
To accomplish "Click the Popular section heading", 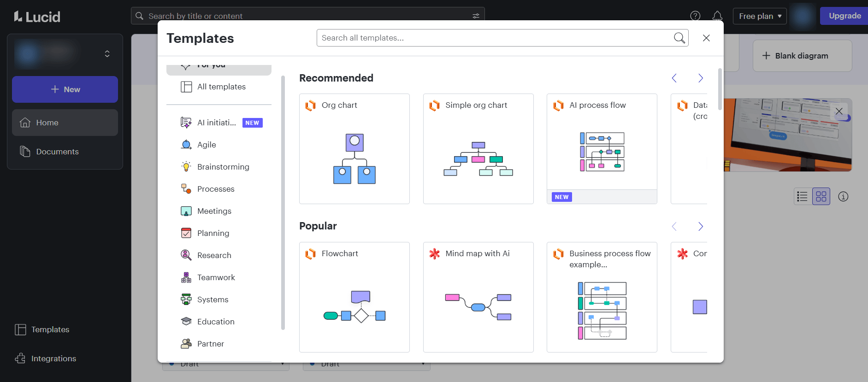I will pyautogui.click(x=318, y=226).
